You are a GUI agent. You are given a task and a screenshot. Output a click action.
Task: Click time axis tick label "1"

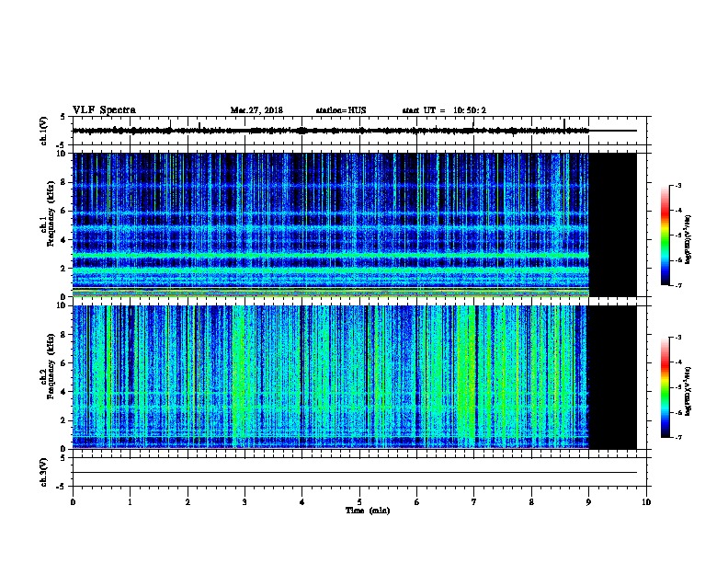(x=130, y=502)
